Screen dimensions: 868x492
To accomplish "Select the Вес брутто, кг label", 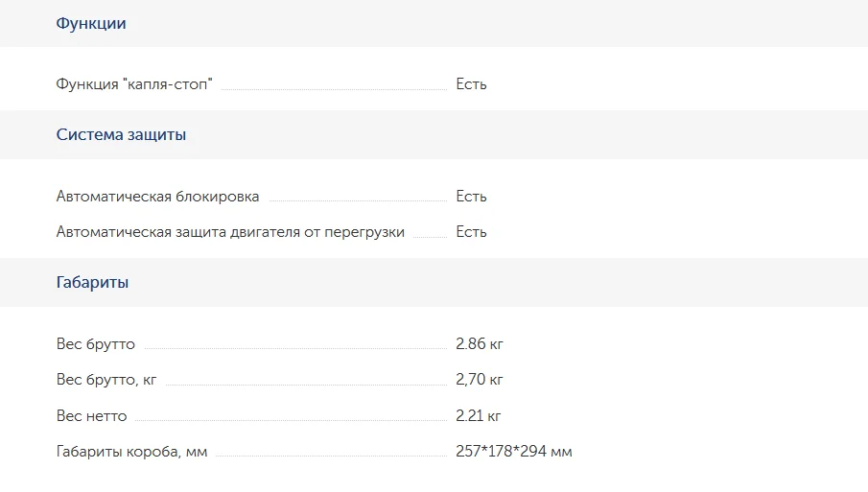I will click(106, 380).
